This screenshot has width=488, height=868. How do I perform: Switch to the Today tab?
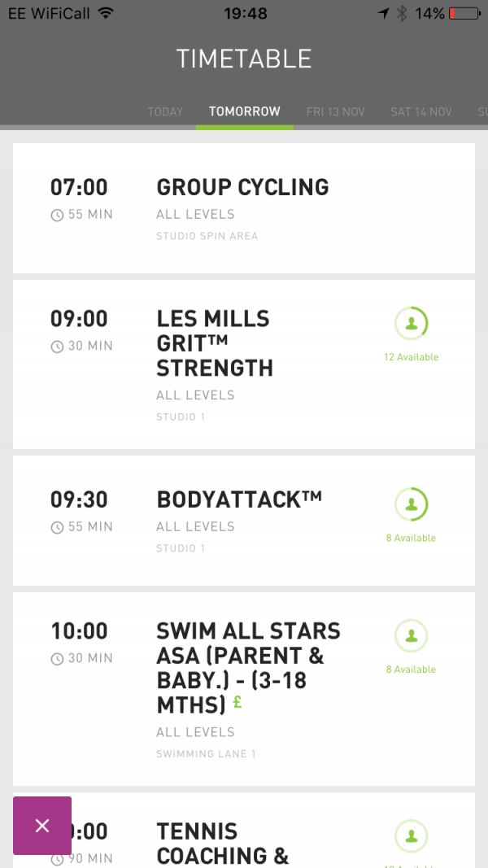[165, 111]
